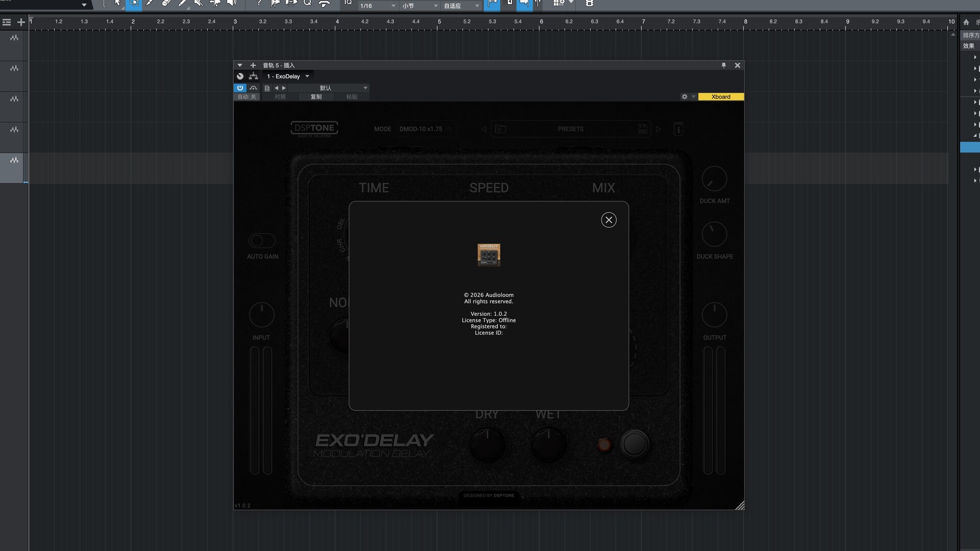Open the plugin routing channel editor icon
The height and width of the screenshot is (551, 980).
[x=253, y=77]
